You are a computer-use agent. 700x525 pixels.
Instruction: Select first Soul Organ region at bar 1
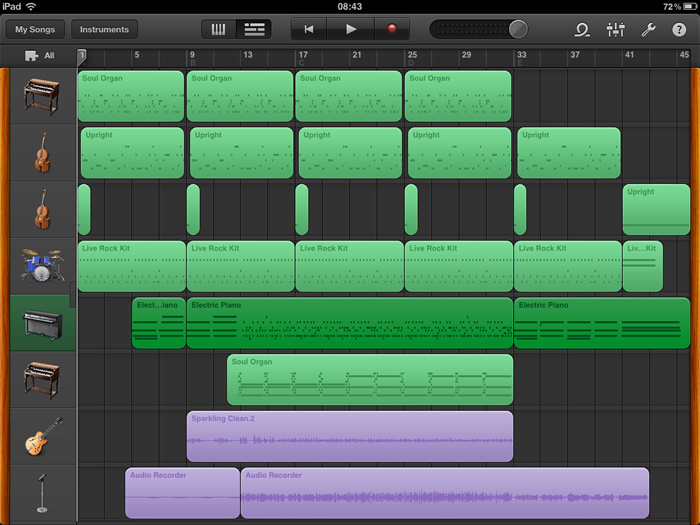[x=131, y=96]
